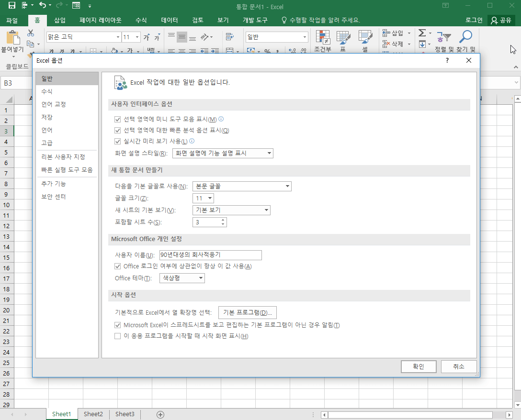This screenshot has width=521, height=420.
Task: Click the Delete cells (삭제) icon
Action: [386, 44]
